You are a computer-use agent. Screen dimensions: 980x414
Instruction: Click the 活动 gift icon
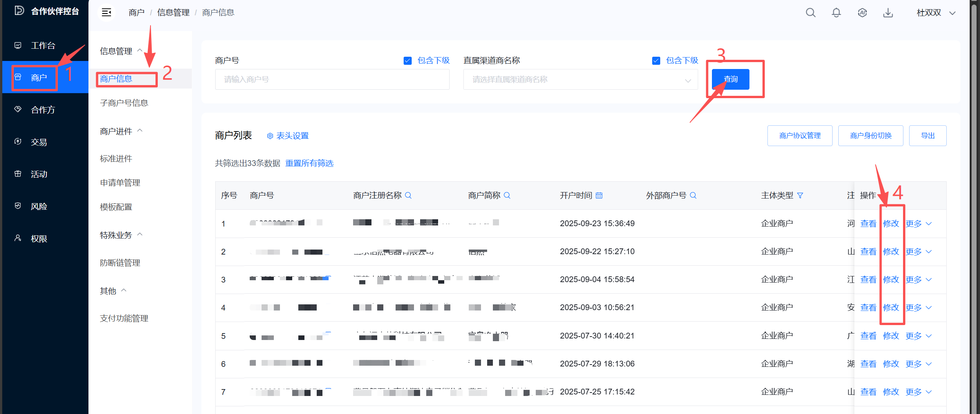pos(18,174)
